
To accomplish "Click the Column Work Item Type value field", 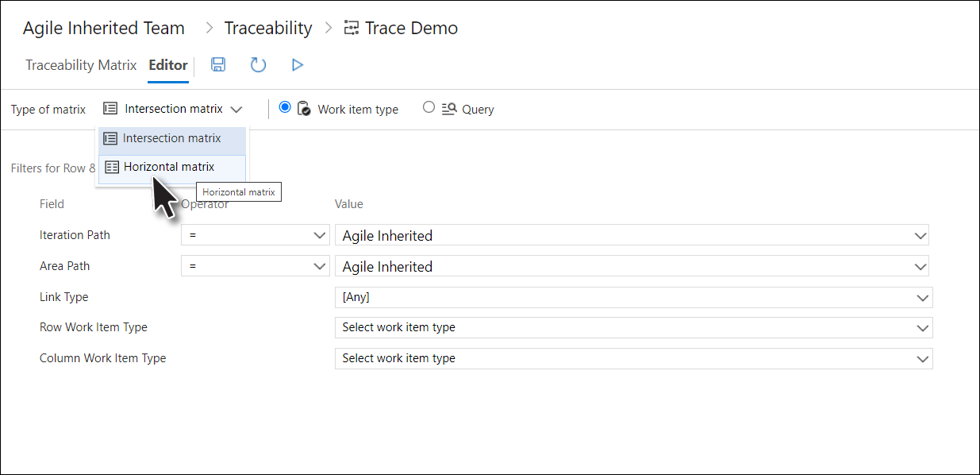I will pos(631,358).
